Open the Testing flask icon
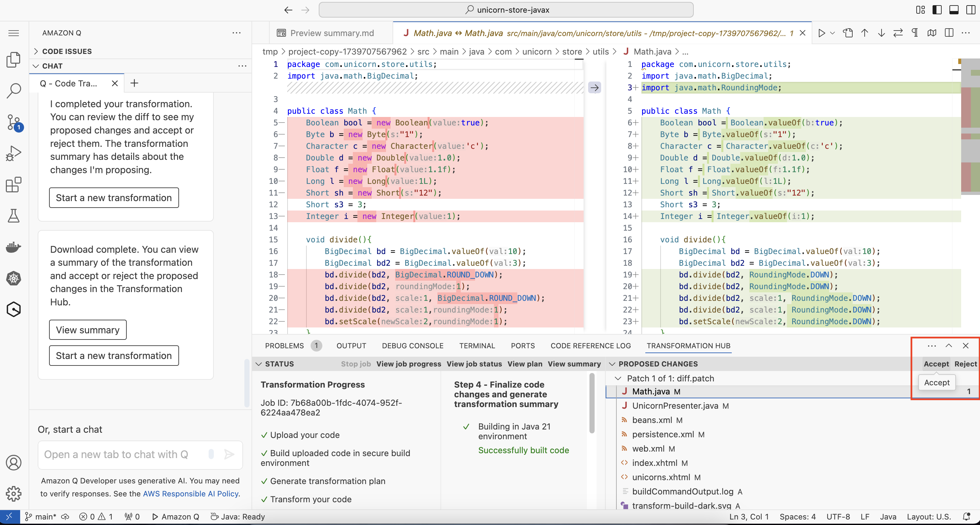Viewport: 980px width, 525px height. coord(14,216)
